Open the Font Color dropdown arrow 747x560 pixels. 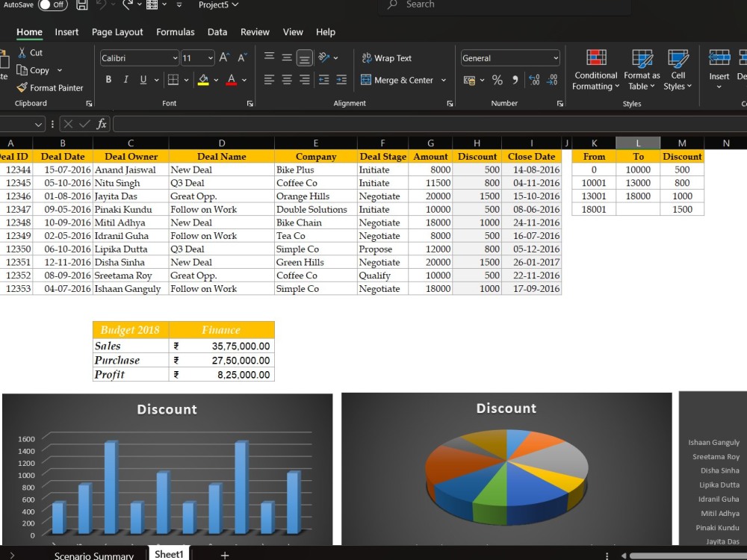click(x=244, y=80)
